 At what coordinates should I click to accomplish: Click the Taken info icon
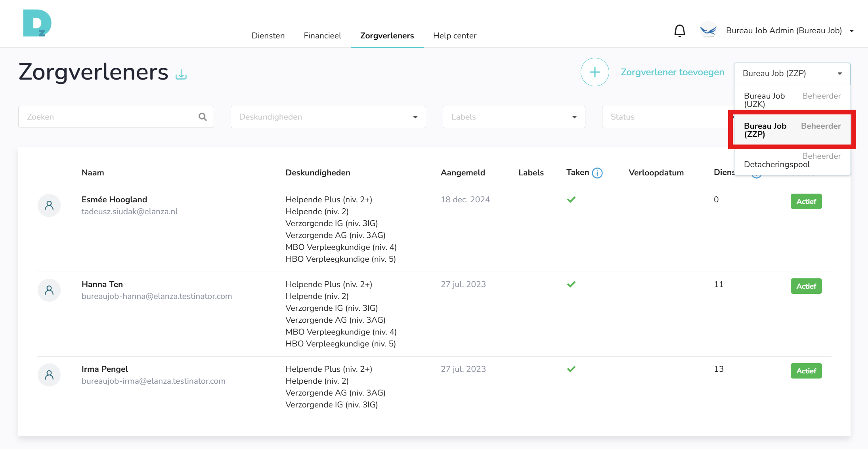(x=597, y=173)
